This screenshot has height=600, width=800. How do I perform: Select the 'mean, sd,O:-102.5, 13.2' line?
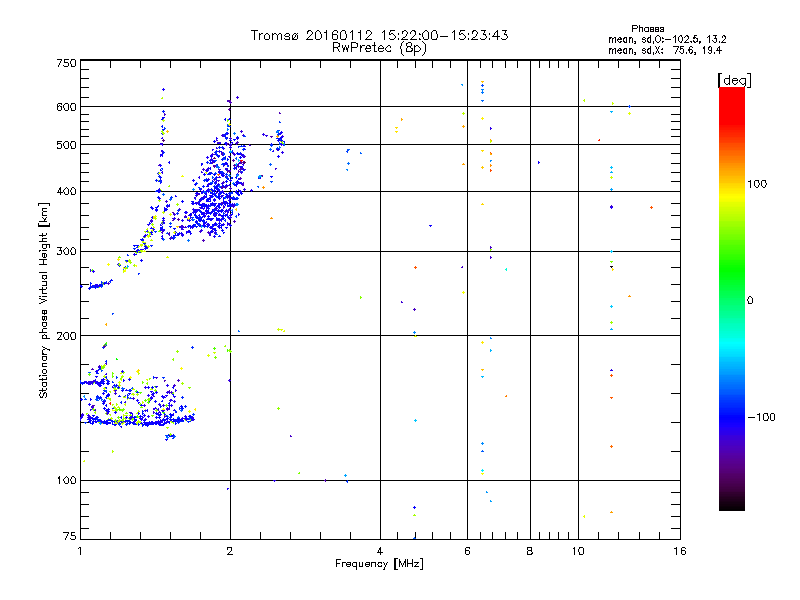point(667,39)
